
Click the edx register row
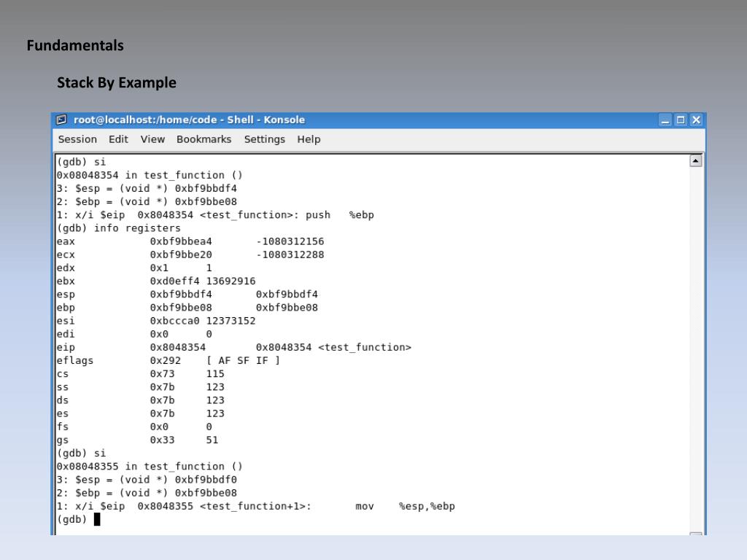pyautogui.click(x=134, y=268)
